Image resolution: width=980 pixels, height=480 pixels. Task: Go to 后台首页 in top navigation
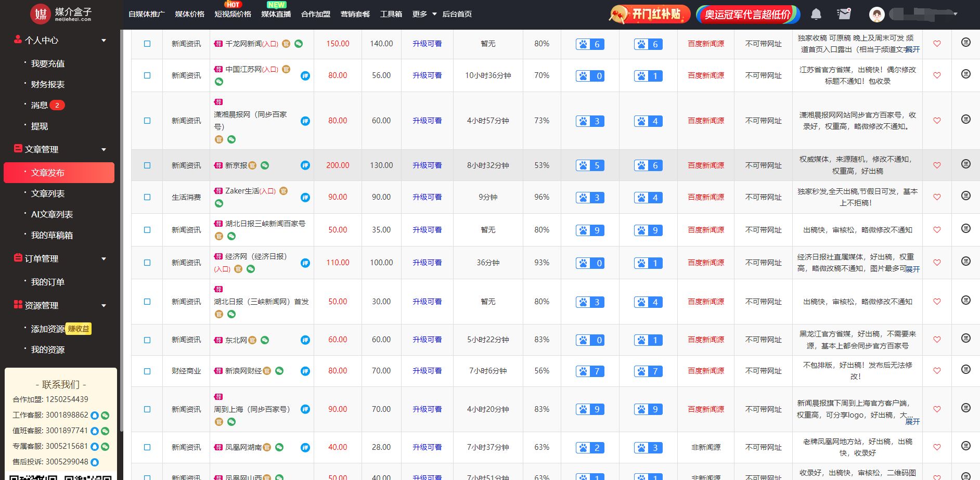(x=457, y=14)
